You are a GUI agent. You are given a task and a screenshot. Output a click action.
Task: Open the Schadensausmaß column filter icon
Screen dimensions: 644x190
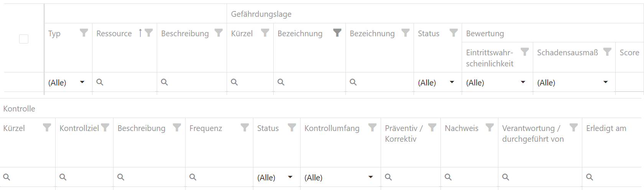(x=607, y=52)
